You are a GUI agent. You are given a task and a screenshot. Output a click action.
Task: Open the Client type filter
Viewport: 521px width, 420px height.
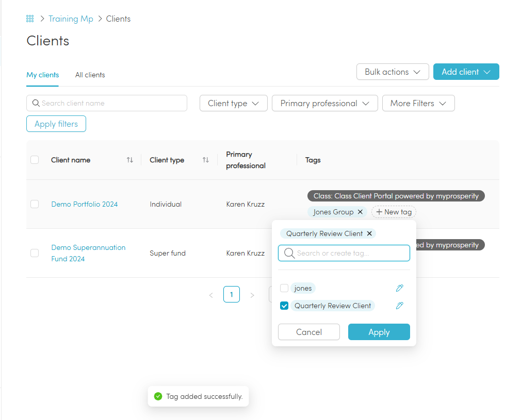pyautogui.click(x=233, y=103)
